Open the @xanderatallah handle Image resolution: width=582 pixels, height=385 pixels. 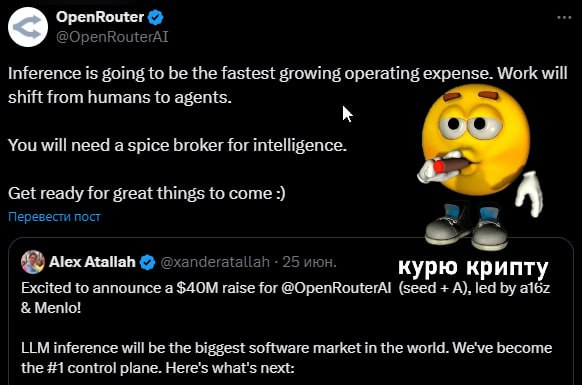(215, 262)
